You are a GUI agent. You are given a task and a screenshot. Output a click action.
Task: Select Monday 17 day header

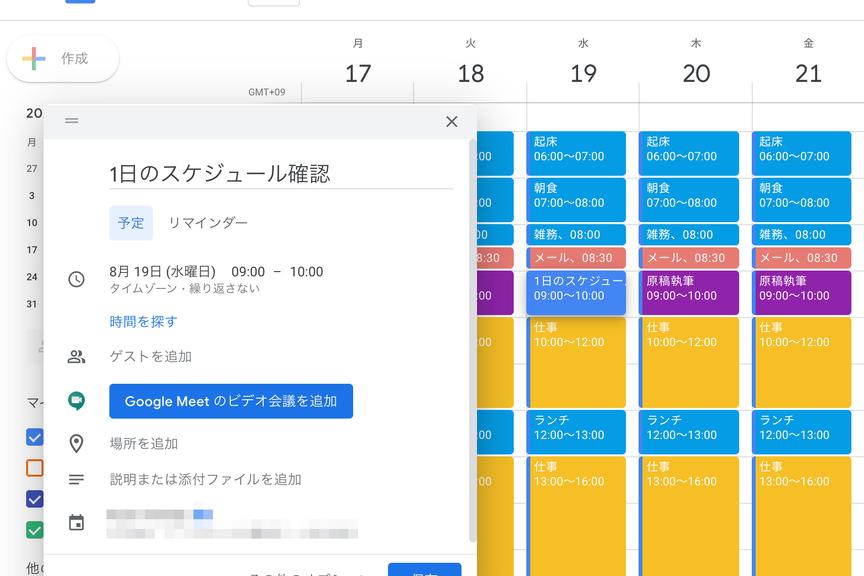pos(358,63)
